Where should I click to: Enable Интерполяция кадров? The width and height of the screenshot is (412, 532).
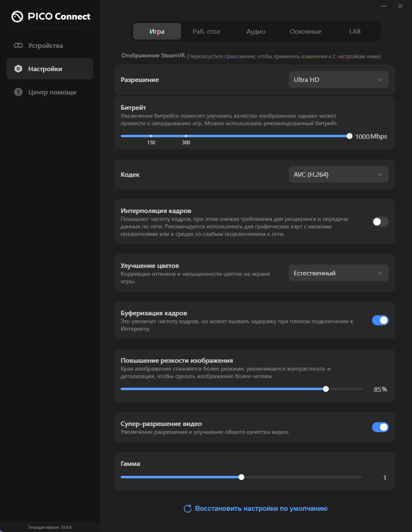tap(380, 222)
